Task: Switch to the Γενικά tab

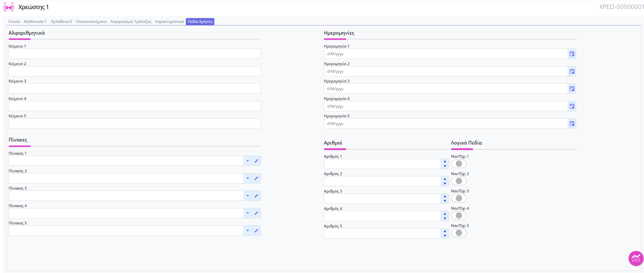Action: pyautogui.click(x=14, y=22)
